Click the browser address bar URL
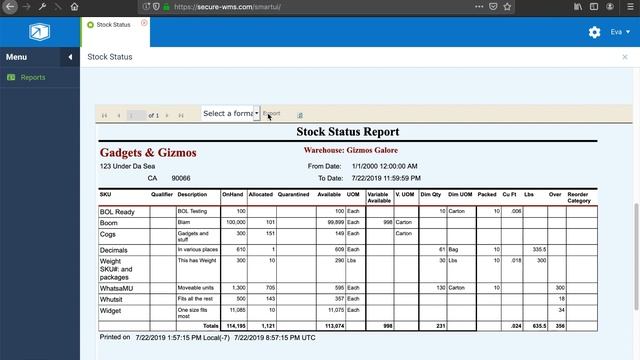640x360 pixels. [227, 7]
